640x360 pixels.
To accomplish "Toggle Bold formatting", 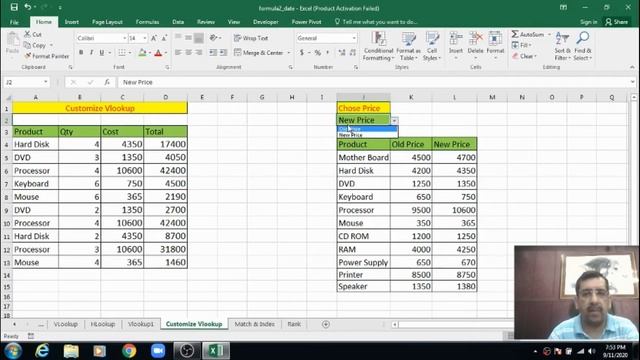I will [x=81, y=53].
